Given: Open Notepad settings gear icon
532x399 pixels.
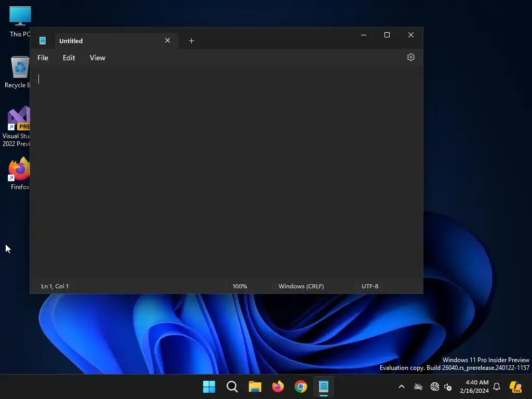Looking at the screenshot, I should (410, 57).
